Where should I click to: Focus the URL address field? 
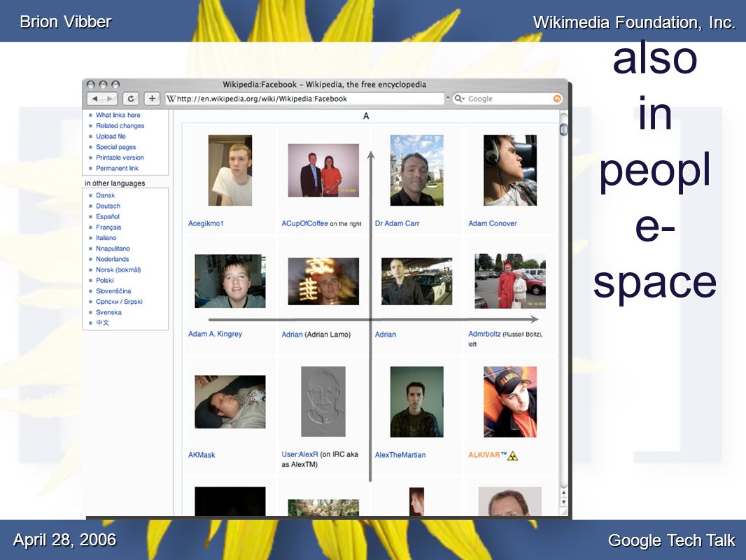305,99
